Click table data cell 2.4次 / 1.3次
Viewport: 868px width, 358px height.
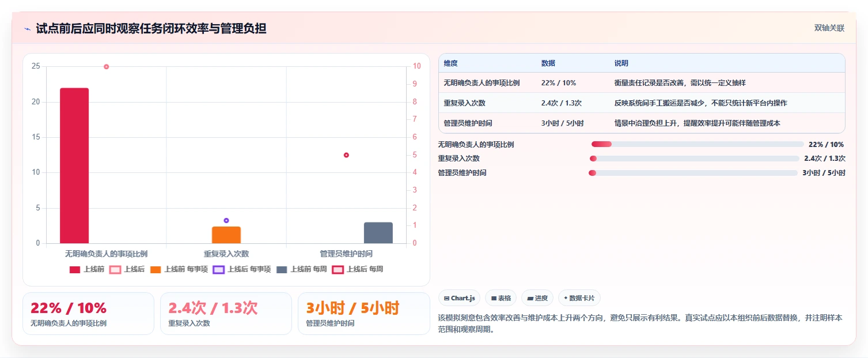(562, 103)
